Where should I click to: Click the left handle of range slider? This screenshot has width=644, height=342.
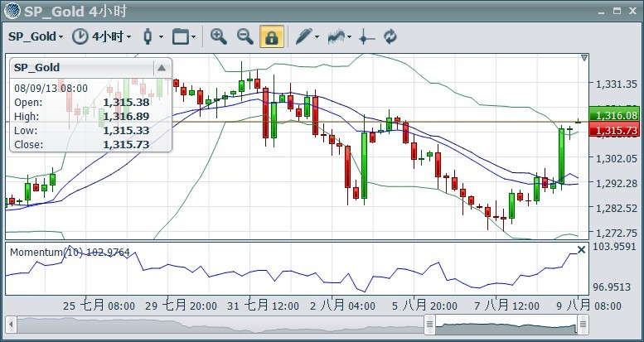[x=429, y=325]
